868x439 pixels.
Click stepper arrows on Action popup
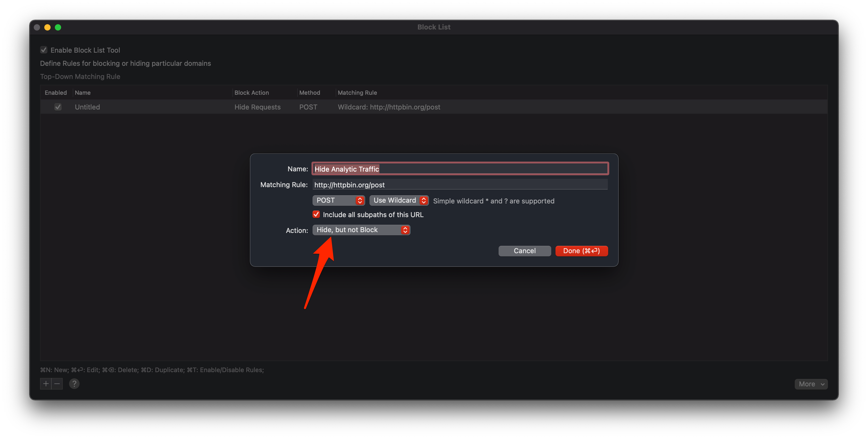[x=405, y=230]
